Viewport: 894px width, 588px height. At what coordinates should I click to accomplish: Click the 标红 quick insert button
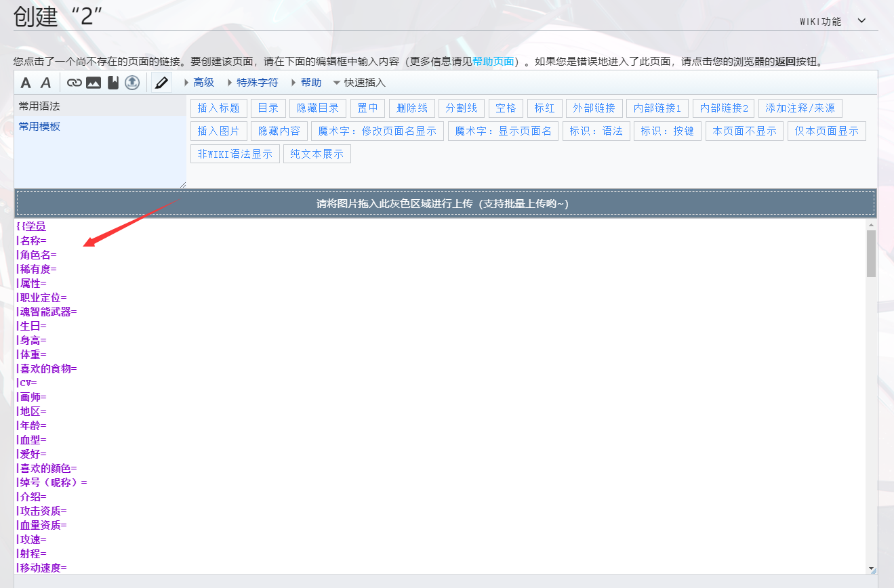click(x=544, y=108)
